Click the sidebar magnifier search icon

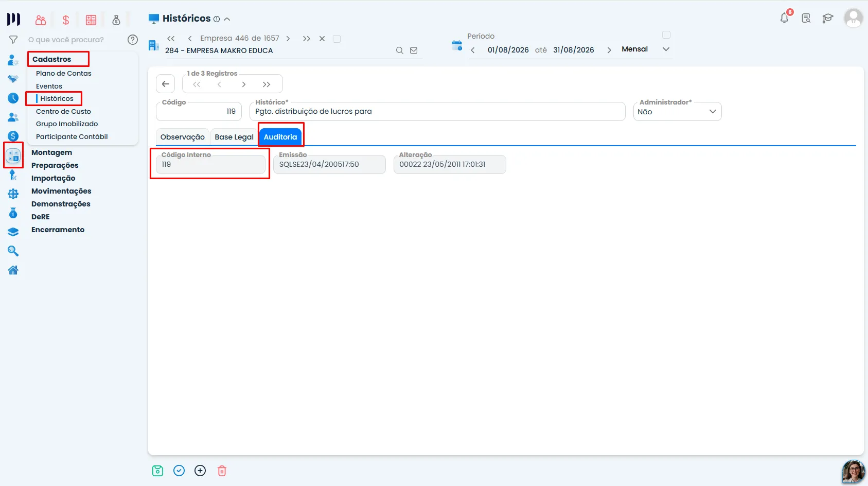click(13, 251)
